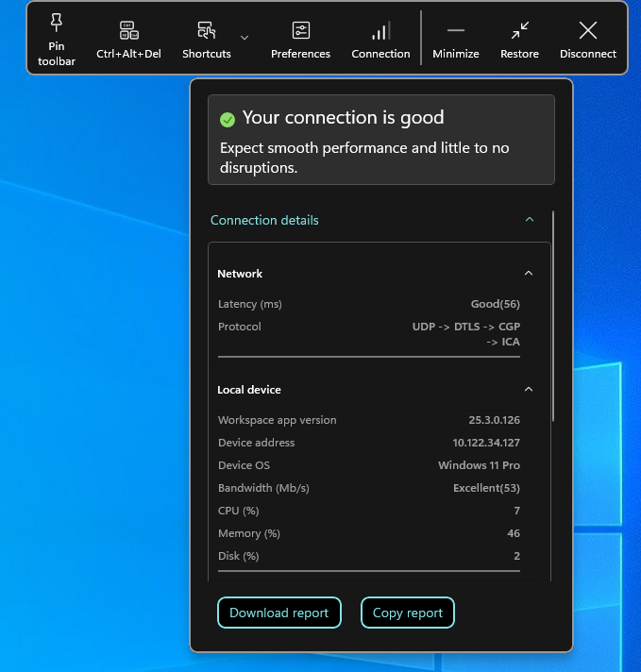The image size is (641, 672).
Task: Collapse the Network section chevron
Action: coord(529,274)
